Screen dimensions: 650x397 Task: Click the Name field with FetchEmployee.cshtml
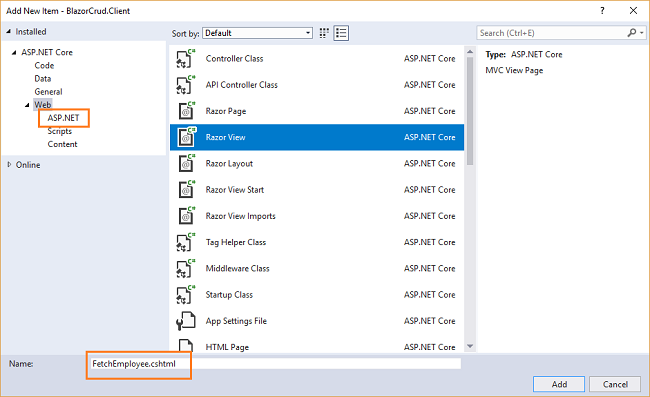point(276,363)
